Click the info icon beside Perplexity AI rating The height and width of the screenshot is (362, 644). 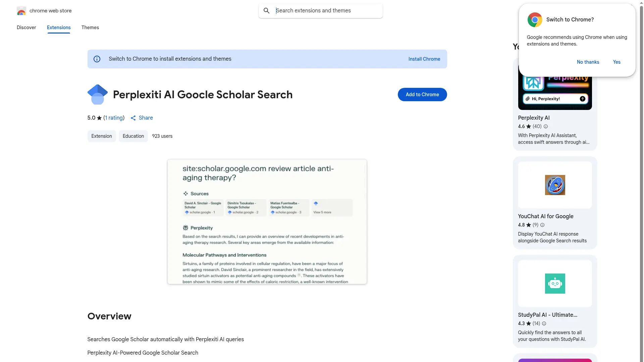[x=546, y=126]
